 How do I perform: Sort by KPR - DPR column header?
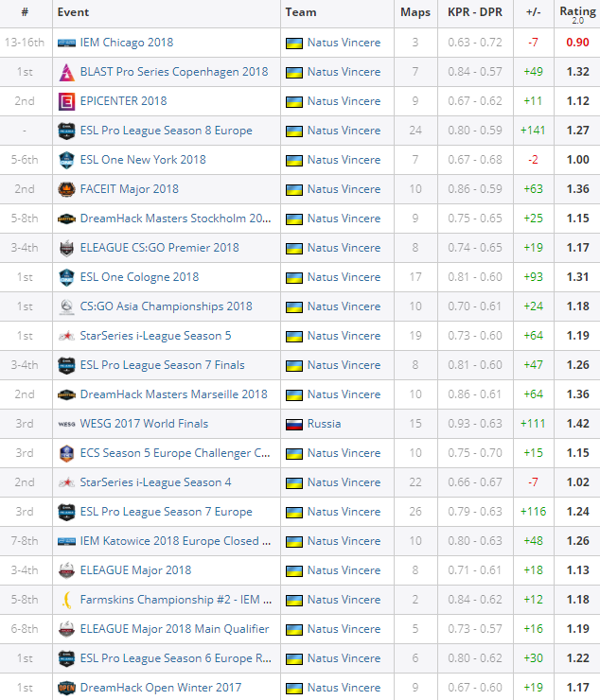pos(475,12)
